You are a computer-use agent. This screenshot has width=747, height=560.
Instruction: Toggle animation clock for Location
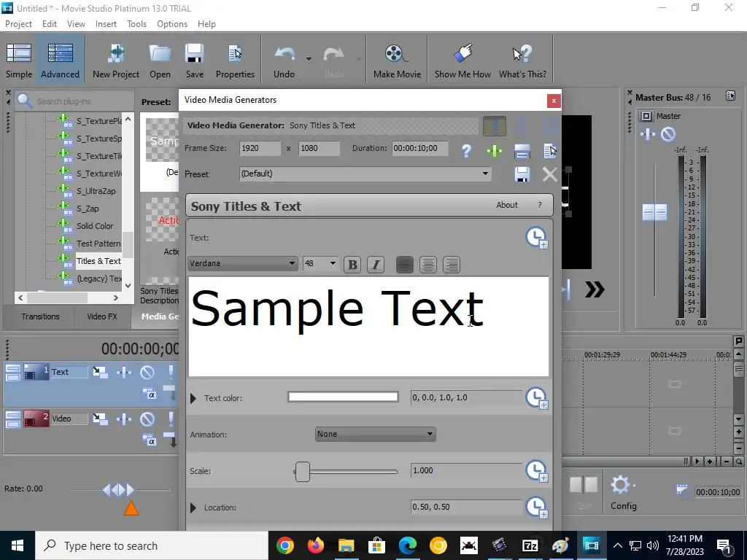(x=537, y=507)
